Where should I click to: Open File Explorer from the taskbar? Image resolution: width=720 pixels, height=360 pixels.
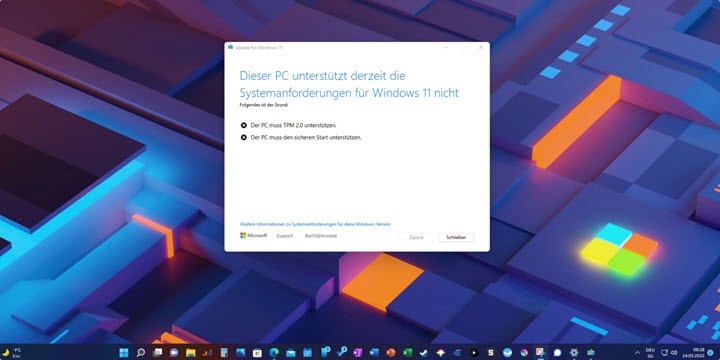(x=191, y=353)
